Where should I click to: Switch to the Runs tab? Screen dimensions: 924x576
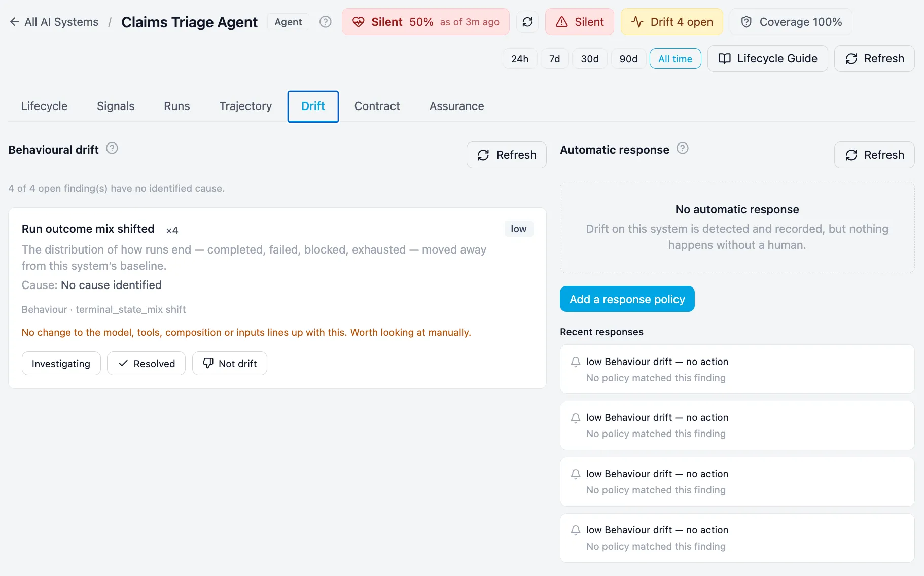coord(177,106)
